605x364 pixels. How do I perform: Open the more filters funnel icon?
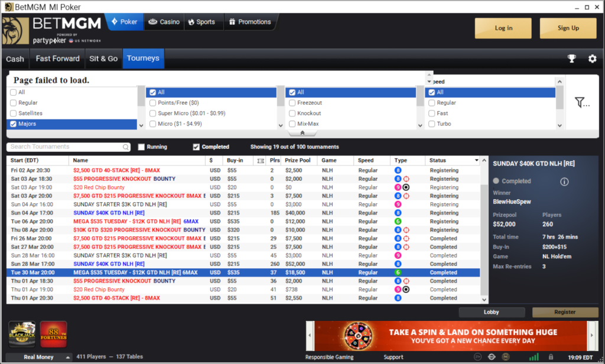(582, 102)
